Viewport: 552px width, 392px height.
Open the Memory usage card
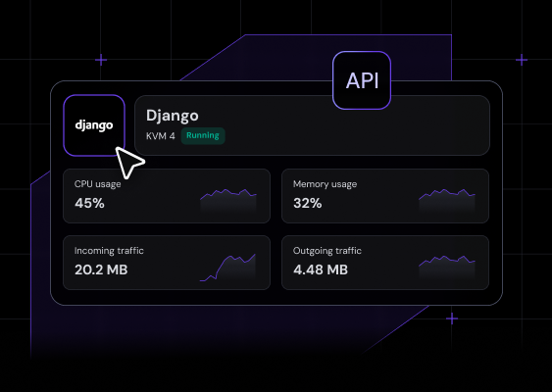tap(385, 196)
